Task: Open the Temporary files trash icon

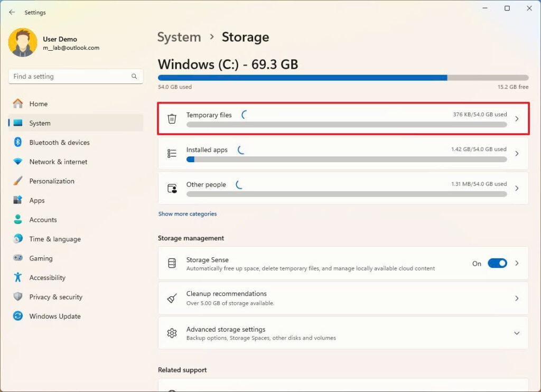Action: 171,118
